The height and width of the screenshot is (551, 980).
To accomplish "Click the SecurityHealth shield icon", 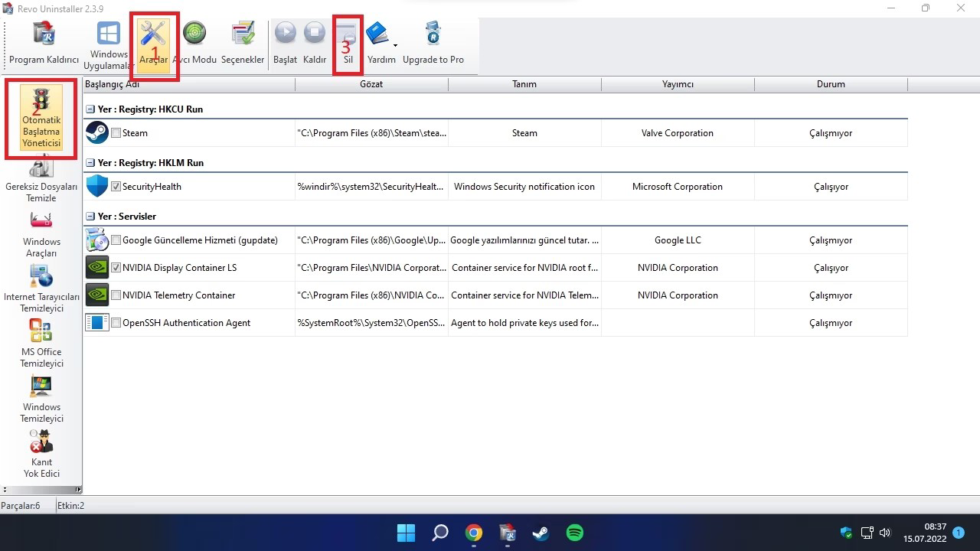I will (x=97, y=186).
